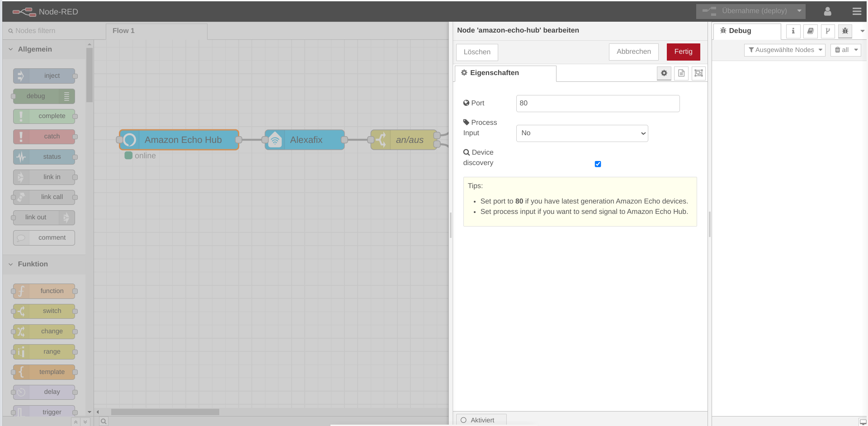868x426 pixels.
Task: Focus the Port input field
Action: 598,104
